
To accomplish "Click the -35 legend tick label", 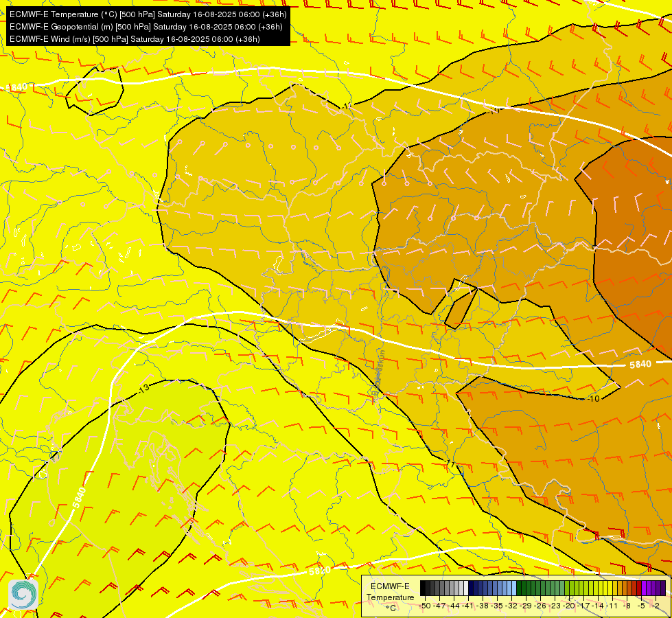I will click(497, 606).
